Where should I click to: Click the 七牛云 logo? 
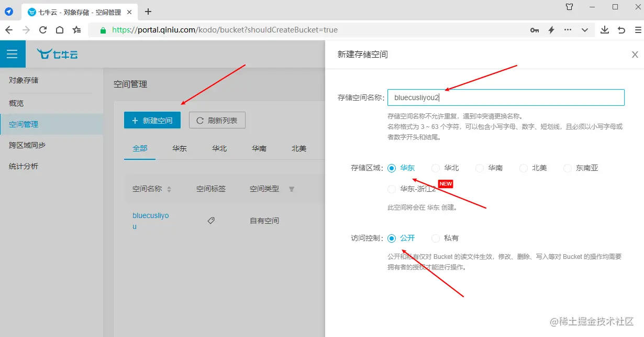[x=57, y=54]
